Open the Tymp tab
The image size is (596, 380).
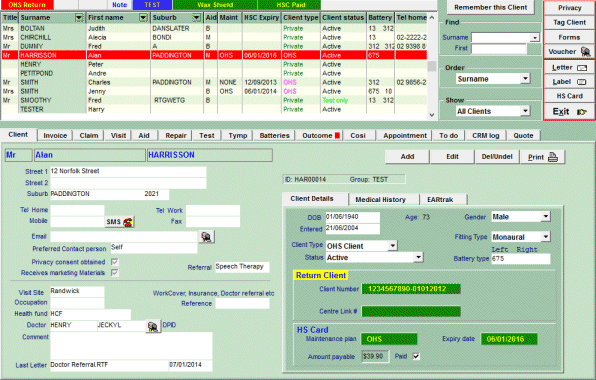pyautogui.click(x=238, y=136)
